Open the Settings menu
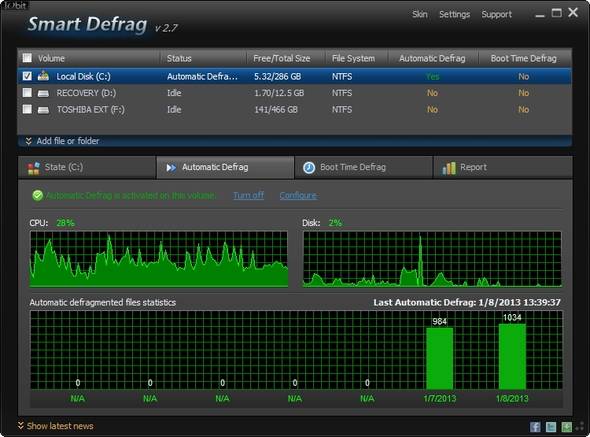This screenshot has height=437, width=590. coord(454,14)
